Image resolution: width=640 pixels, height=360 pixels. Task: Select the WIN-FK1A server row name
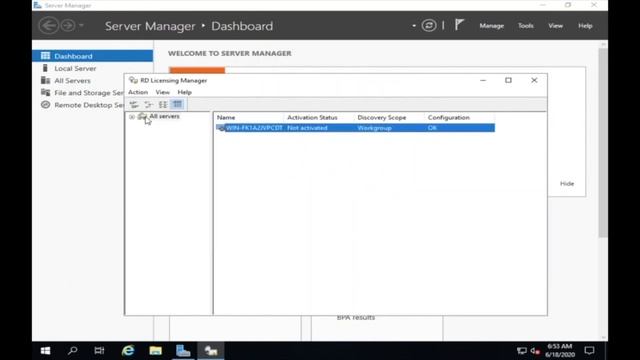[254, 128]
